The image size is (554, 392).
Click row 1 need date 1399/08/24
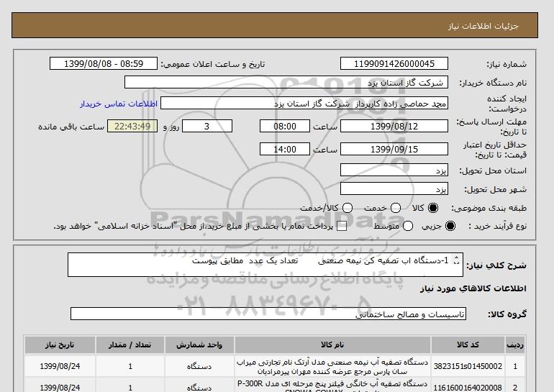point(60,366)
